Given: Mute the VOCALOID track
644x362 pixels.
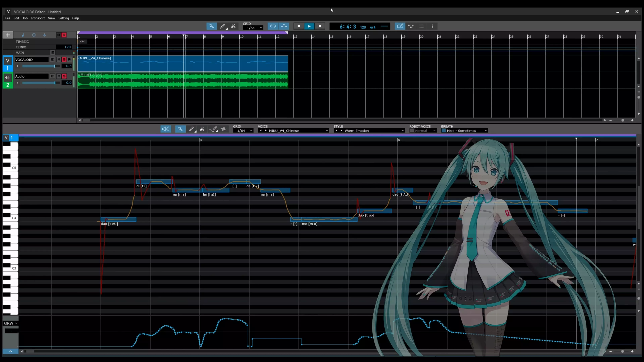Looking at the screenshot, I should (59, 59).
